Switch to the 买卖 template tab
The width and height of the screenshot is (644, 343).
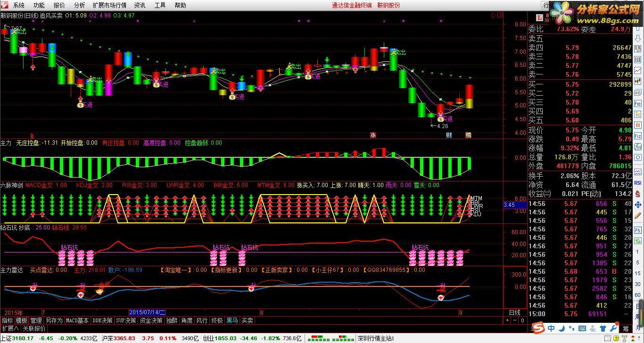tap(247, 320)
